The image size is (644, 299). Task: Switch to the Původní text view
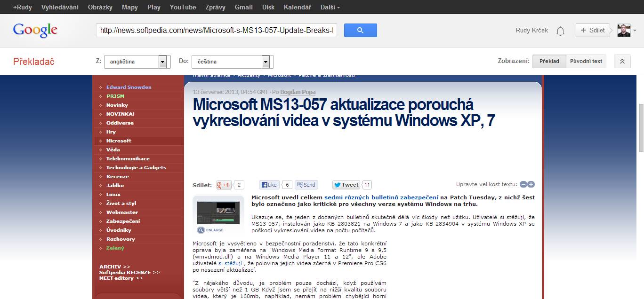coord(586,61)
